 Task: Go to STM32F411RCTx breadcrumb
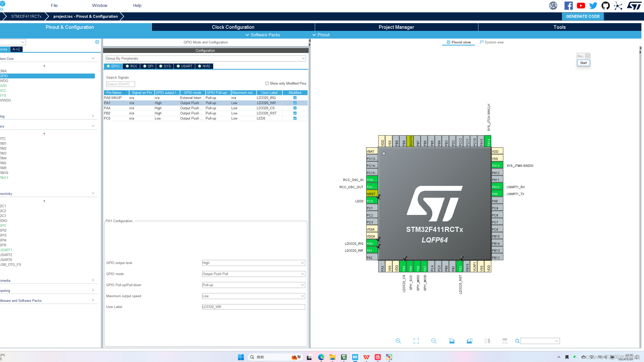(26, 16)
